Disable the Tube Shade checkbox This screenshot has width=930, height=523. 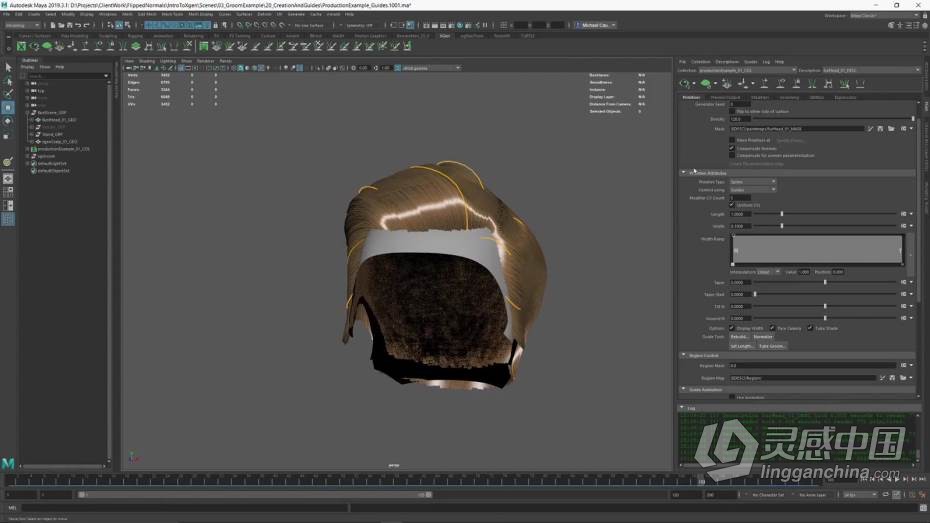812,328
